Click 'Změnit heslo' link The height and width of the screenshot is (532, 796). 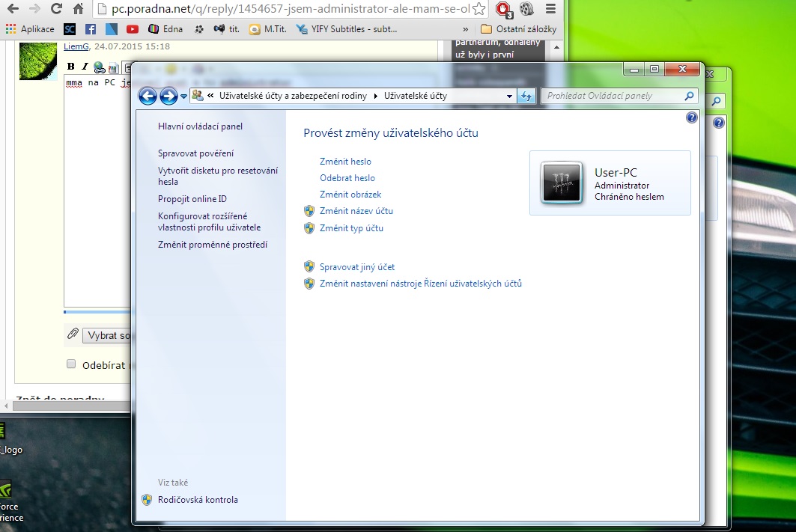(x=345, y=162)
